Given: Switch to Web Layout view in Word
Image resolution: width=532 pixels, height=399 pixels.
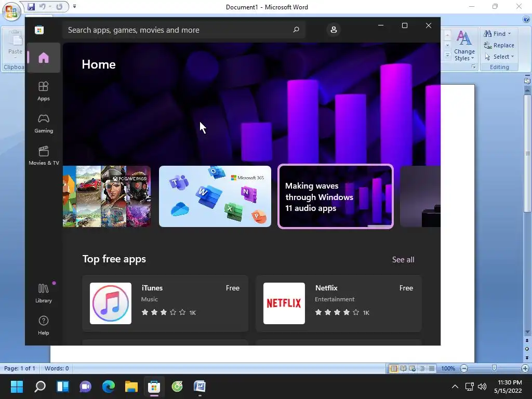Looking at the screenshot, I should 413,368.
